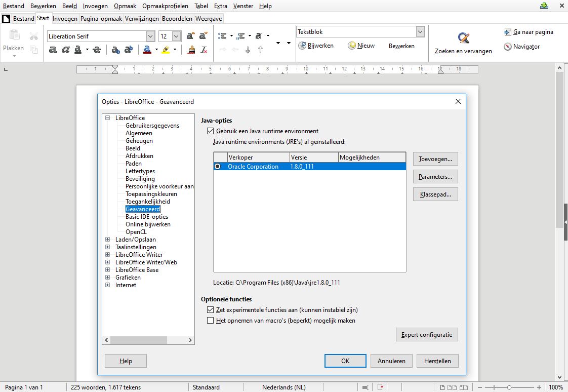Click the Bijwerken style icon

[302, 46]
